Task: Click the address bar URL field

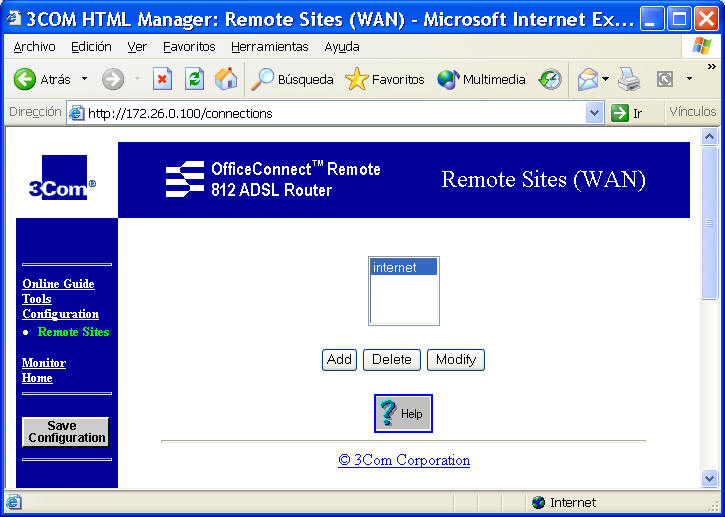Action: pos(335,113)
